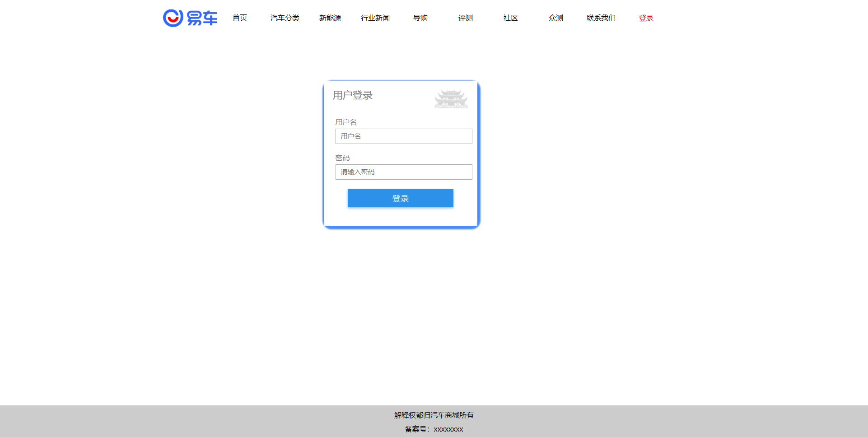The height and width of the screenshot is (437, 868).
Task: Click the 易车 logo
Action: point(190,18)
